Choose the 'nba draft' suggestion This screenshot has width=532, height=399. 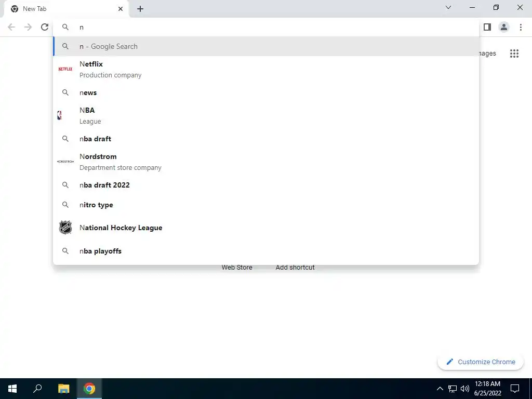[266, 139]
